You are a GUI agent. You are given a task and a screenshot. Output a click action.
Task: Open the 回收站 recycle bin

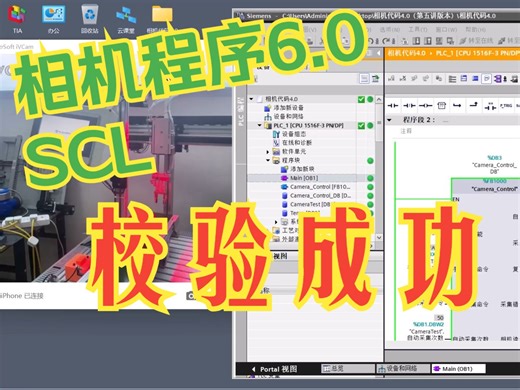point(89,18)
